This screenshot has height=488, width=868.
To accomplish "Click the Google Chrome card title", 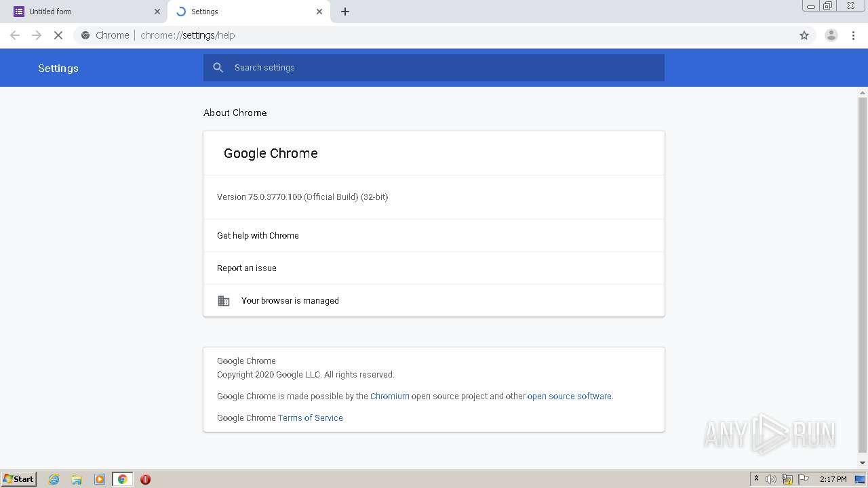I will (x=271, y=153).
